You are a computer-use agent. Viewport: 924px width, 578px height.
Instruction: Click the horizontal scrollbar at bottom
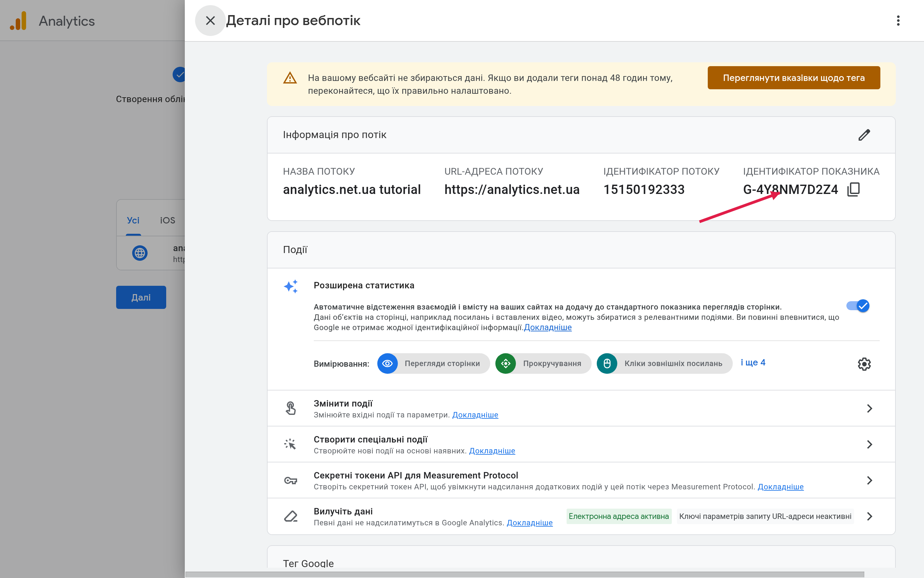coord(525,574)
